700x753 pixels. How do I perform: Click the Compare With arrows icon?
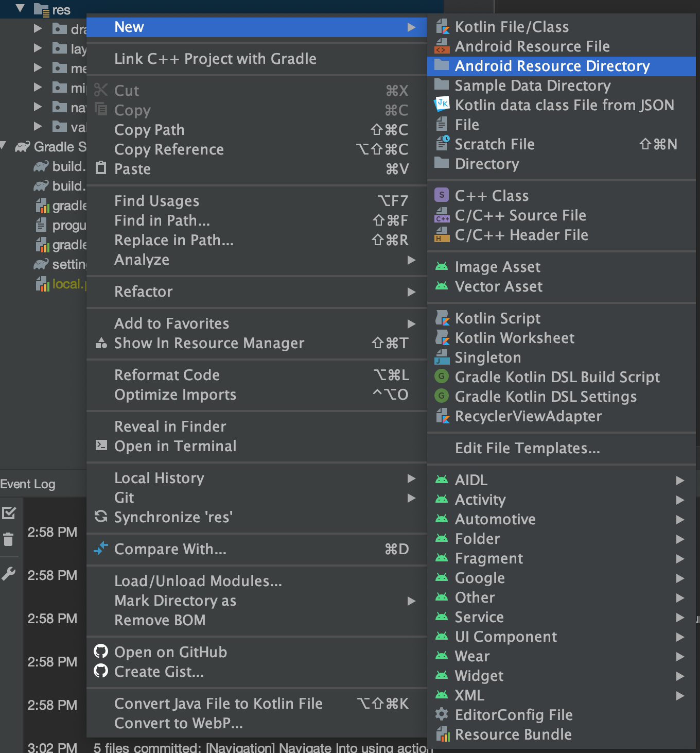pyautogui.click(x=101, y=549)
